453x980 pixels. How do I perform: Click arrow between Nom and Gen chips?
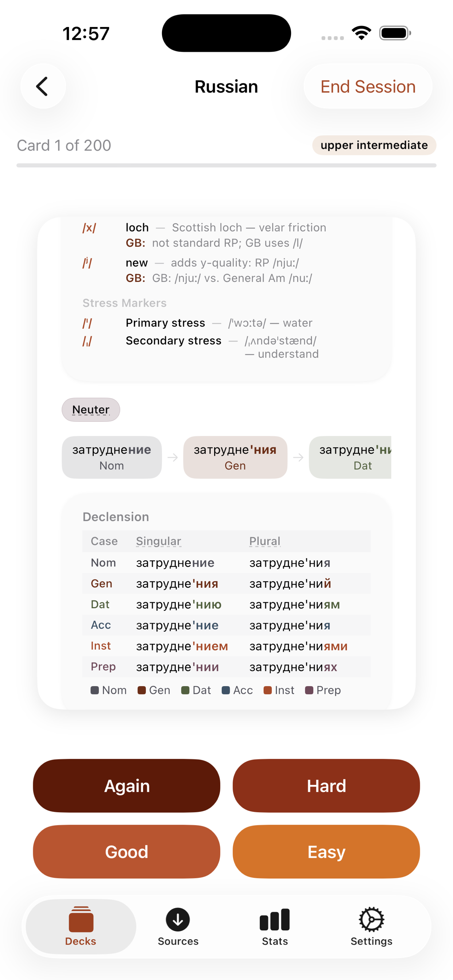pyautogui.click(x=173, y=457)
